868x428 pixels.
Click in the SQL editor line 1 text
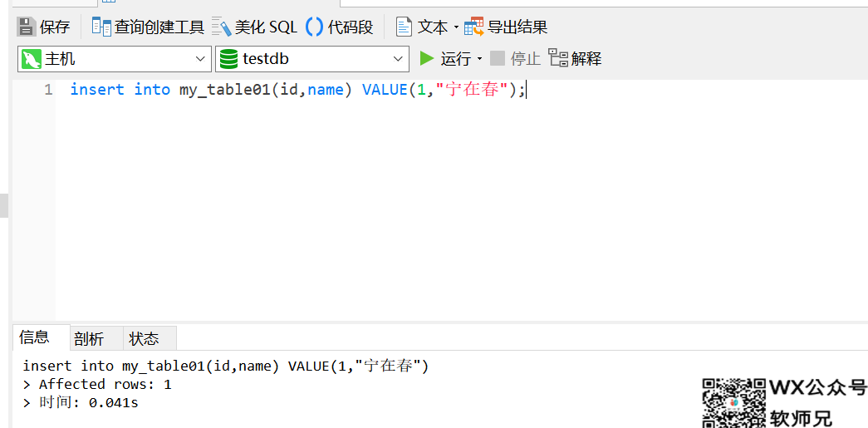(x=297, y=90)
